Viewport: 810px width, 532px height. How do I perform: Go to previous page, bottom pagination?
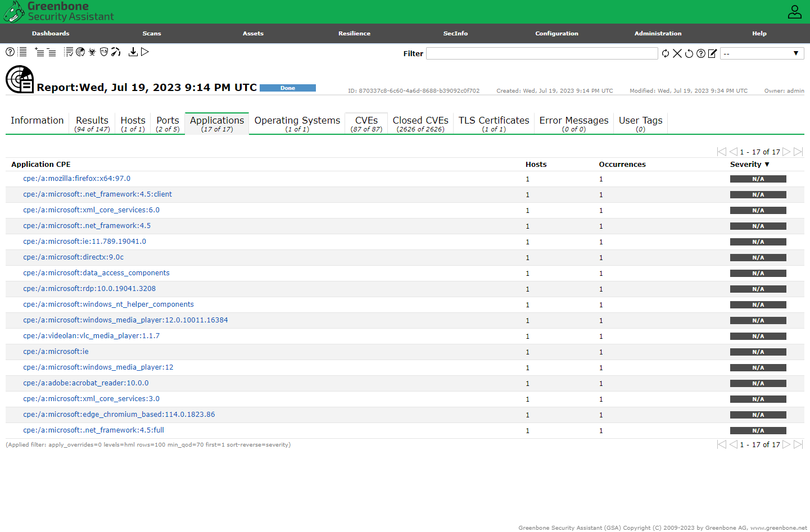pos(734,444)
